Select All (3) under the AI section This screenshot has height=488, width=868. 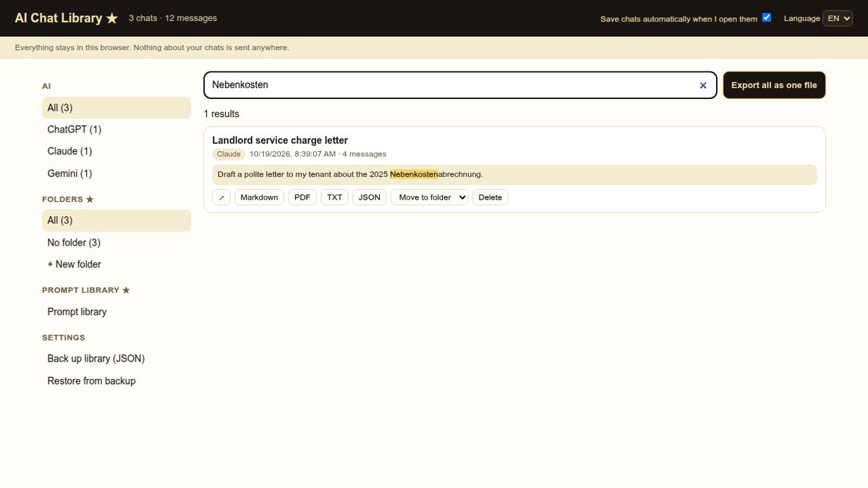116,108
